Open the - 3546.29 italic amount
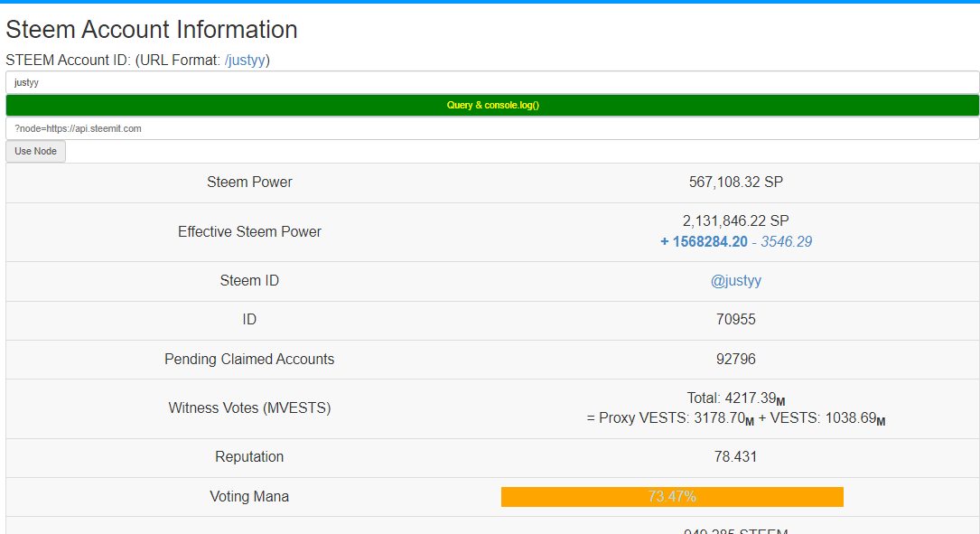Viewport: 980px width, 534px height. point(782,241)
